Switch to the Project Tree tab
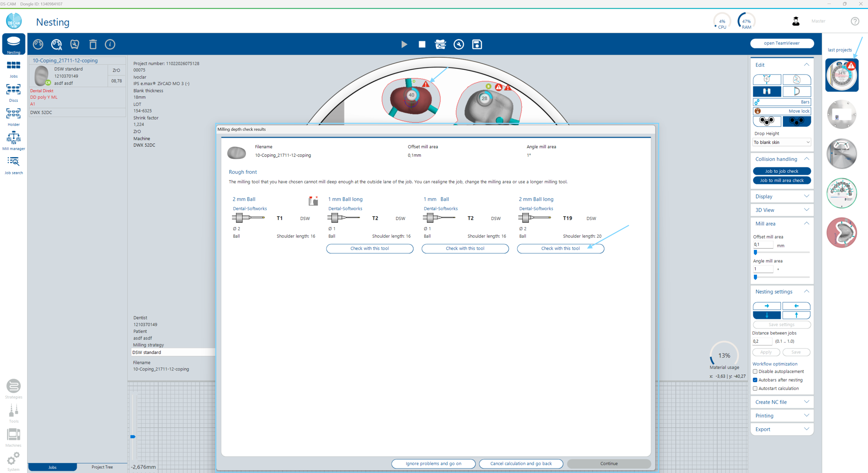Image resolution: width=868 pixels, height=473 pixels. click(x=102, y=467)
